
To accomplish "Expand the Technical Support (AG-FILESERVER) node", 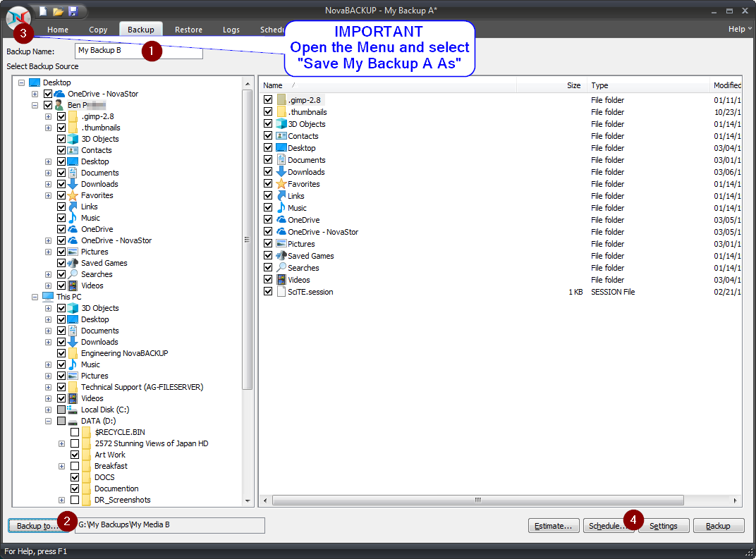I will (48, 387).
